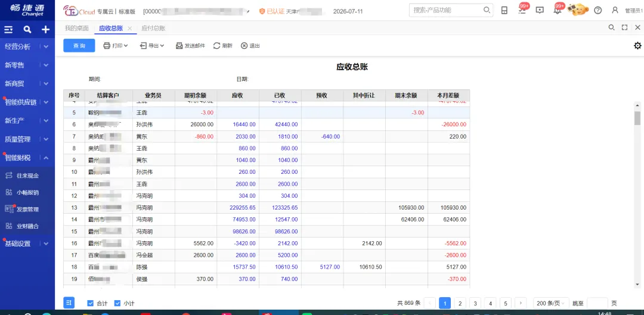Open the notification bell icon
This screenshot has height=315, width=644.
coord(558,10)
